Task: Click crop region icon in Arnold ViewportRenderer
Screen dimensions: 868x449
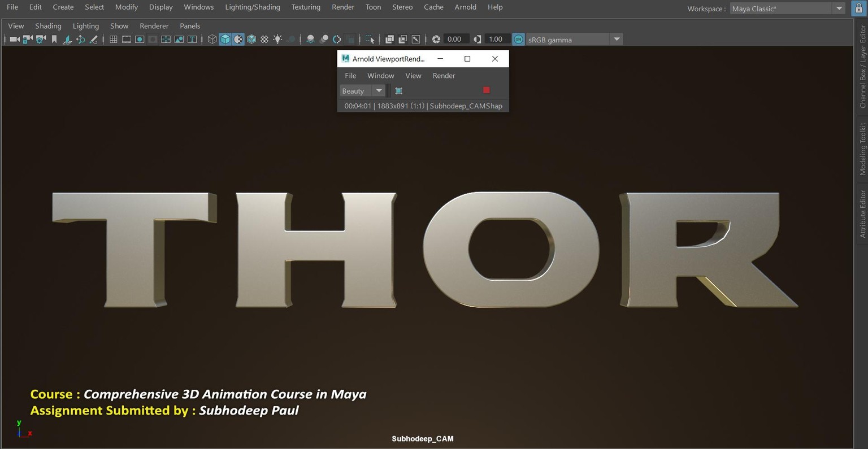Action: [x=398, y=91]
